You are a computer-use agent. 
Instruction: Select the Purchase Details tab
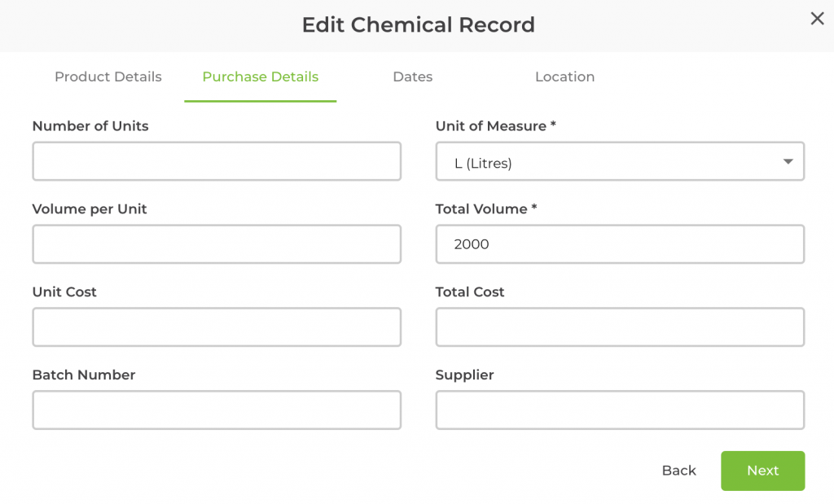pyautogui.click(x=261, y=77)
